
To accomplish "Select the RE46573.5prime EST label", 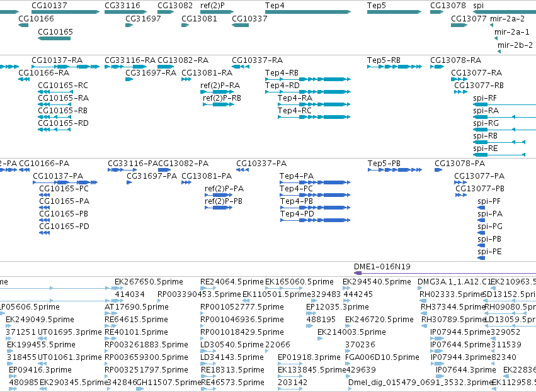I will tap(233, 382).
